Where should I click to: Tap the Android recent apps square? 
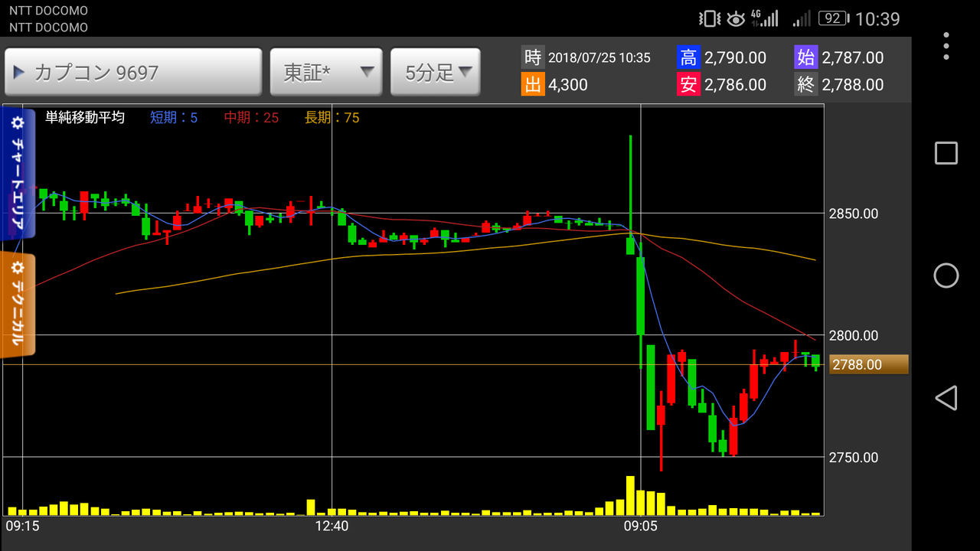pos(946,153)
